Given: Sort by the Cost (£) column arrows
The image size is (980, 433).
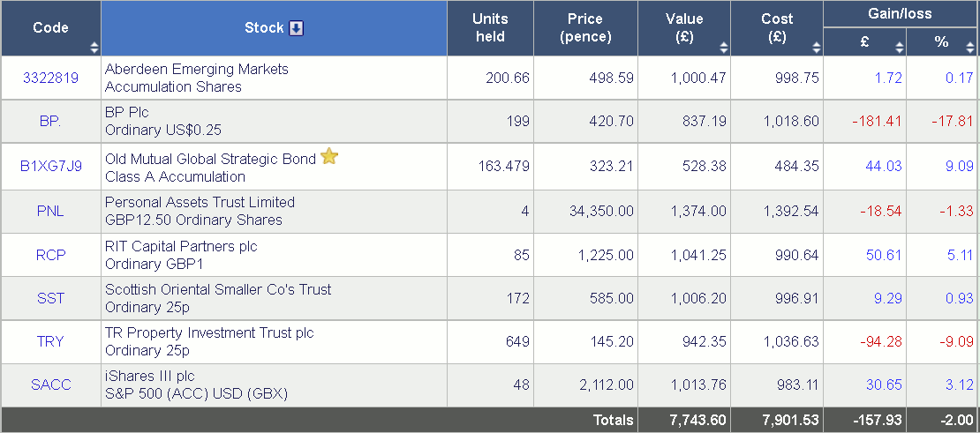Looking at the screenshot, I should [x=817, y=47].
